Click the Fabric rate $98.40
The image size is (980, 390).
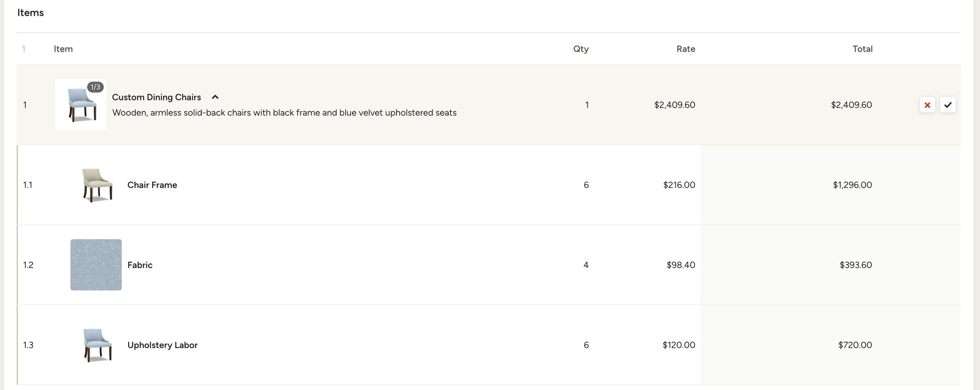click(x=681, y=265)
